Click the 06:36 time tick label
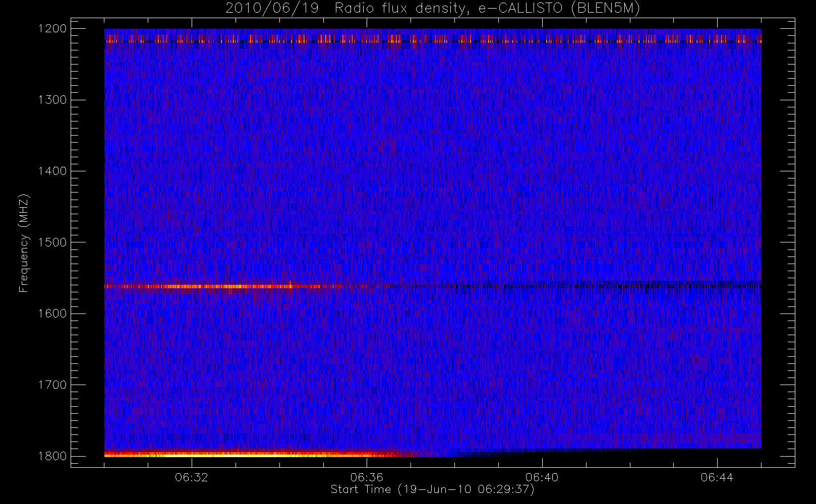The height and width of the screenshot is (504, 816). (x=367, y=477)
